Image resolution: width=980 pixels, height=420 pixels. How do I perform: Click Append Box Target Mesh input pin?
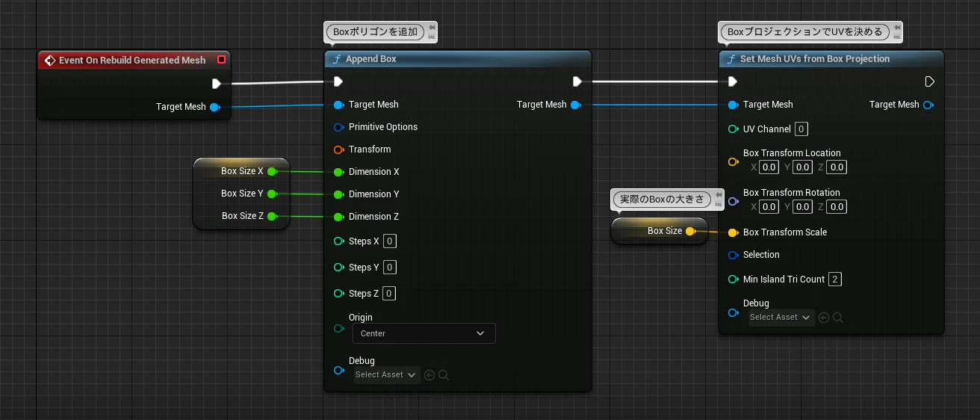(x=338, y=105)
